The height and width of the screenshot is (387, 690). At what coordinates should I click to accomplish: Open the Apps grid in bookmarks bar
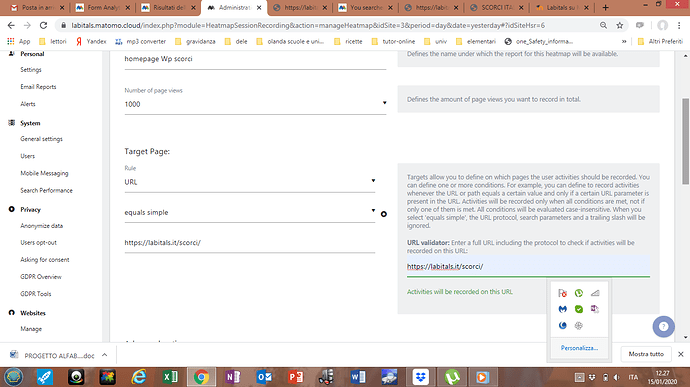[x=11, y=41]
